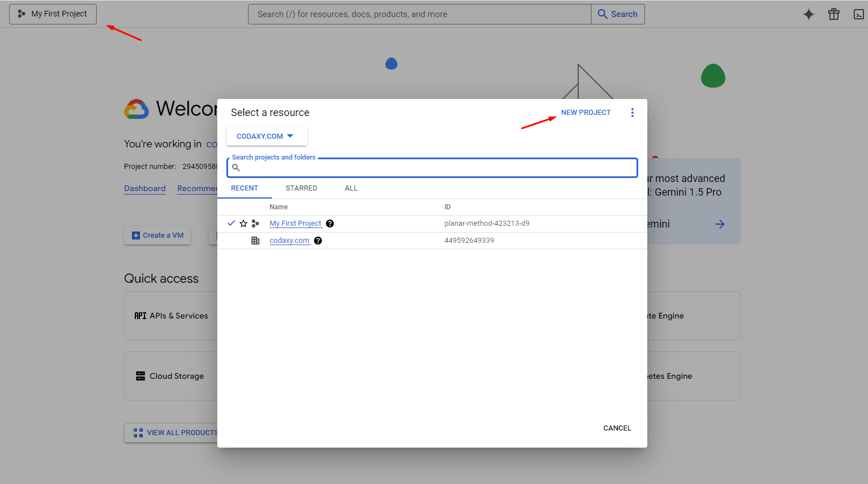Click the free trial gift icon
This screenshot has width=868, height=484.
click(x=833, y=14)
